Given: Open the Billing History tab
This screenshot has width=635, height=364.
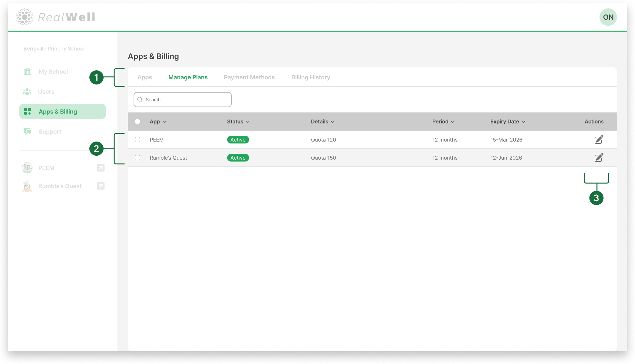Looking at the screenshot, I should click(x=310, y=77).
